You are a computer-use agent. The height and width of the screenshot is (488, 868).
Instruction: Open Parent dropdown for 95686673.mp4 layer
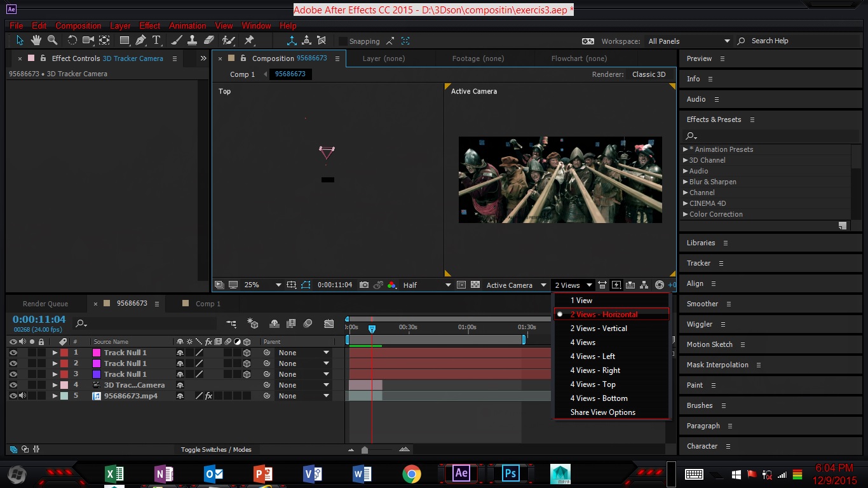[x=304, y=396]
